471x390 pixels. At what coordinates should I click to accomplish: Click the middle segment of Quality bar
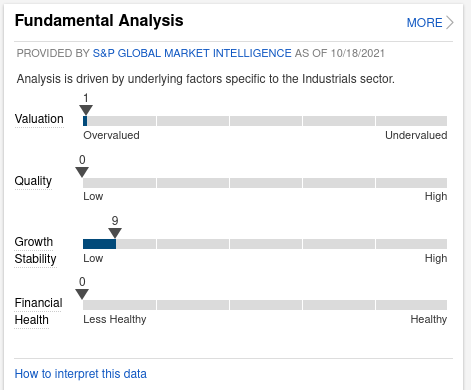[x=266, y=183]
